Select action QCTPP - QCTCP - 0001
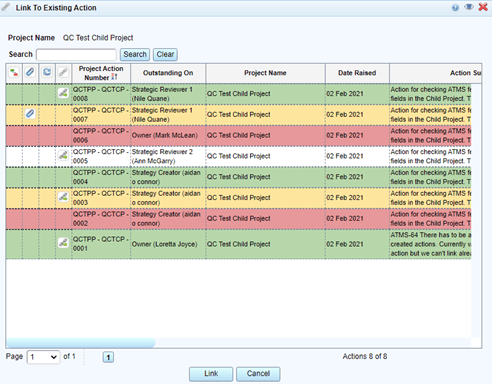 tap(101, 244)
